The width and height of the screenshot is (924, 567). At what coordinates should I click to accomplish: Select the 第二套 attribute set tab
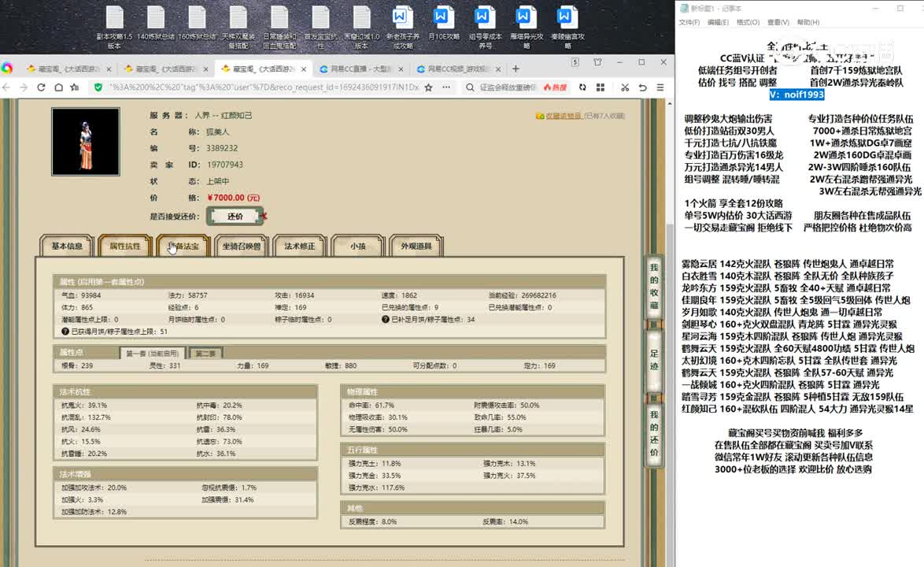[x=205, y=354]
